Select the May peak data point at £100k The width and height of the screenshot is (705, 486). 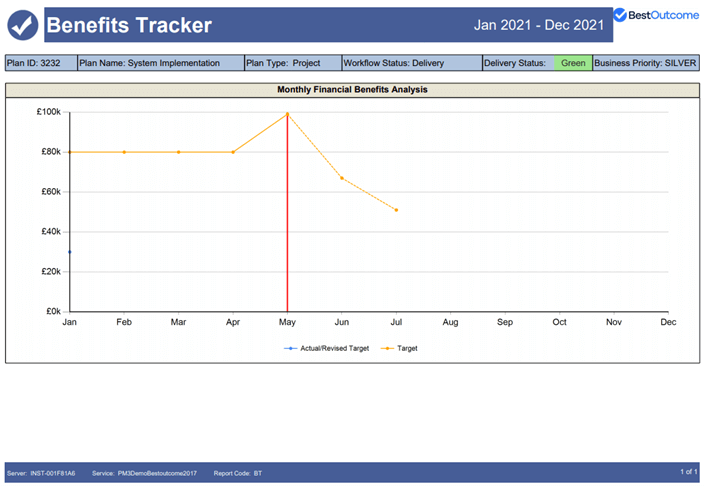tap(287, 114)
